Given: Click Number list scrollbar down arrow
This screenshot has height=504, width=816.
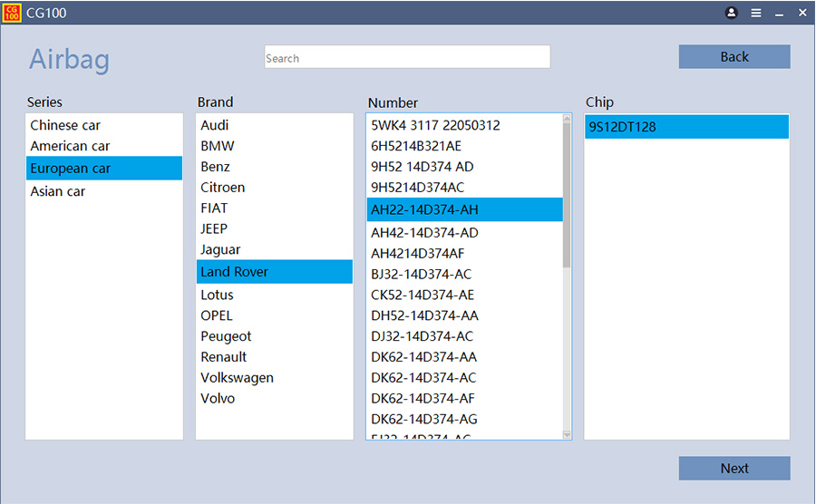Looking at the screenshot, I should tap(567, 435).
